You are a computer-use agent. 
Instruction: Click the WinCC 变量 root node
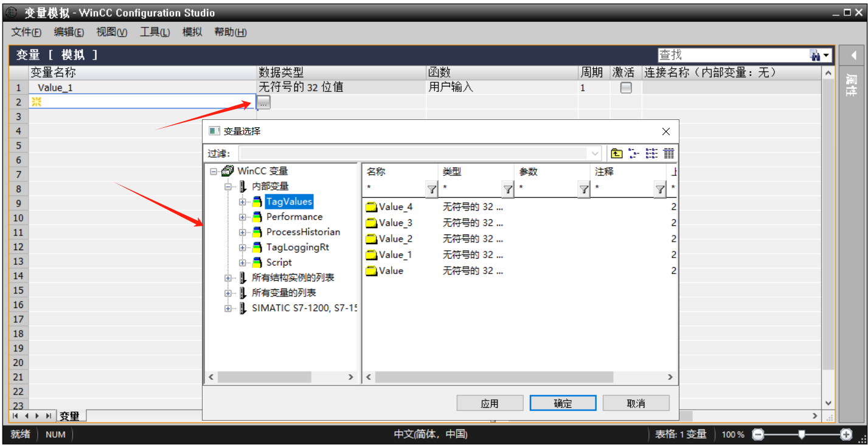pyautogui.click(x=263, y=171)
